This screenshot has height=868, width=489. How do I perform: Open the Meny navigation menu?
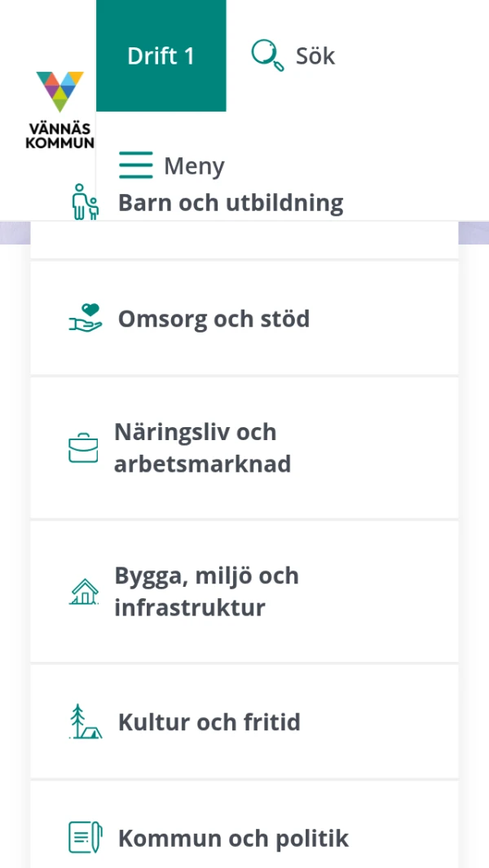[194, 165]
